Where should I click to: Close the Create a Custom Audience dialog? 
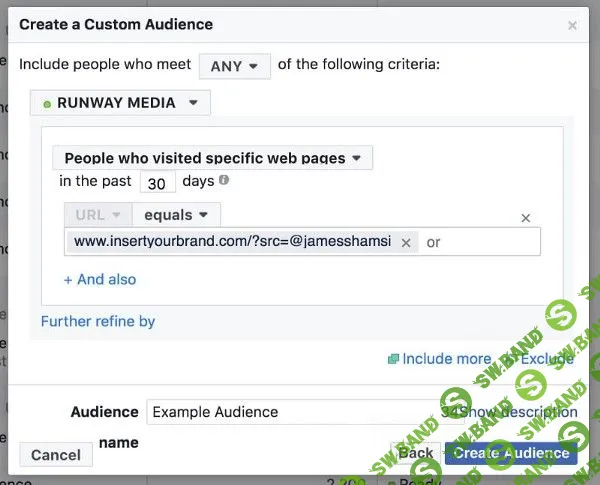pos(572,25)
